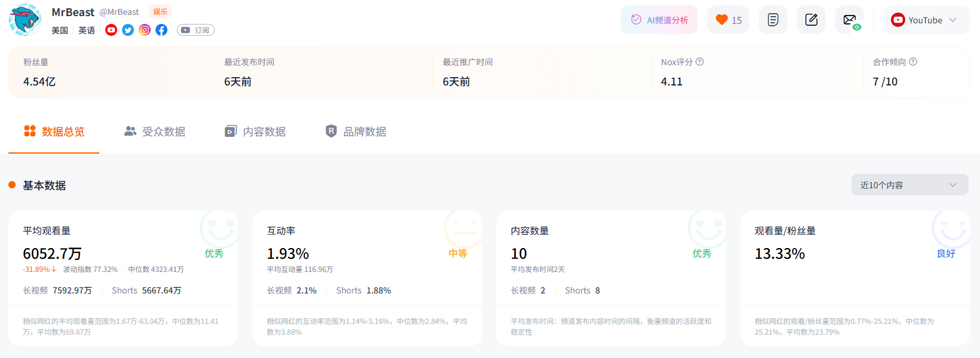This screenshot has width=980, height=358.
Task: Open the Instagram profile icon
Action: [145, 30]
